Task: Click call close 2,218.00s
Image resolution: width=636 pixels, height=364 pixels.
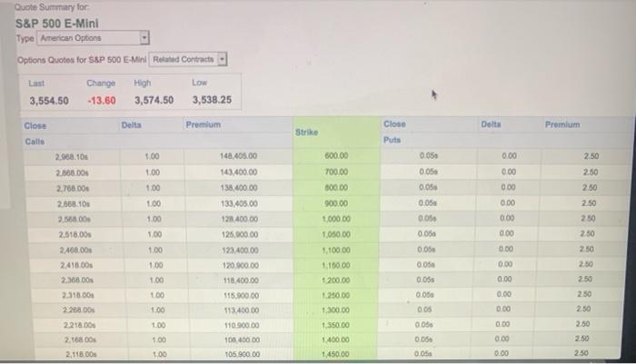Action: 80,325
